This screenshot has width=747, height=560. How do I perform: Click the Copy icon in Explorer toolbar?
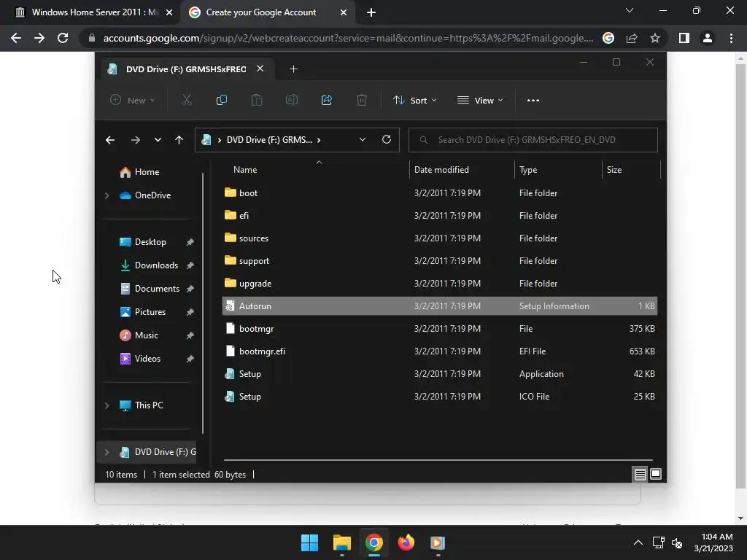point(222,100)
